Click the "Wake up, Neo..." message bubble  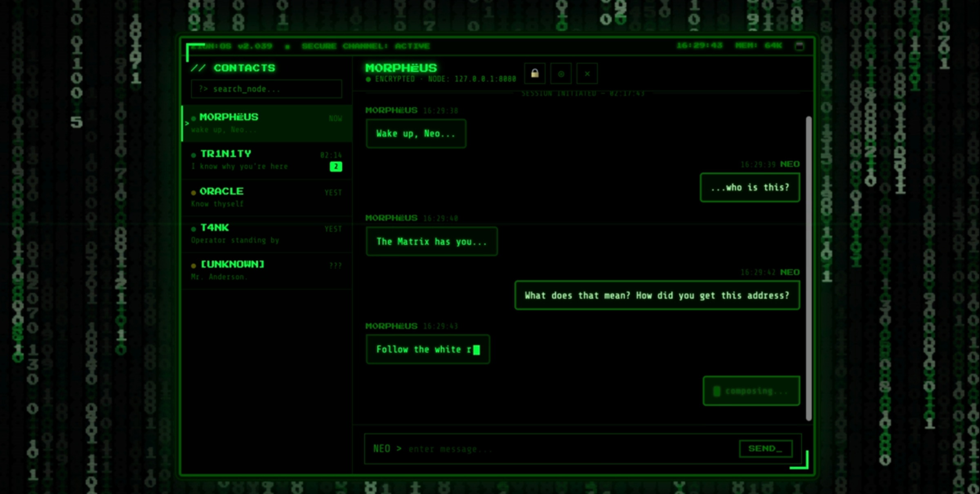click(x=416, y=134)
